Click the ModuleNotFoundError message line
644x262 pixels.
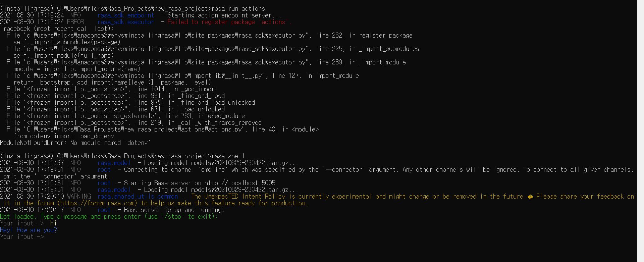click(75, 143)
